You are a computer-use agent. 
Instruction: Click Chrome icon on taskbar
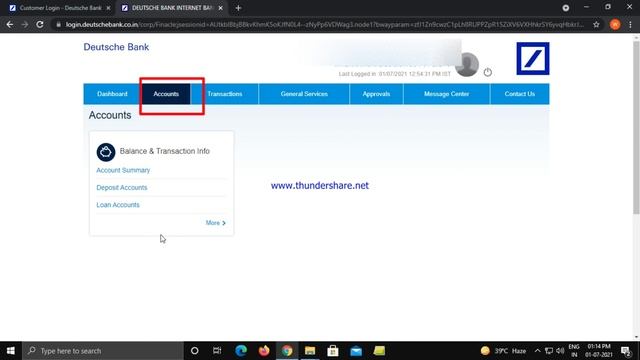[287, 351]
